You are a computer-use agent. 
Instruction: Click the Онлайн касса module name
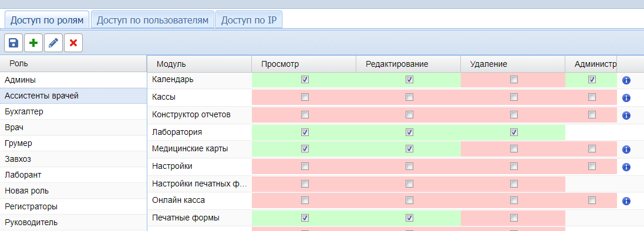tap(178, 201)
